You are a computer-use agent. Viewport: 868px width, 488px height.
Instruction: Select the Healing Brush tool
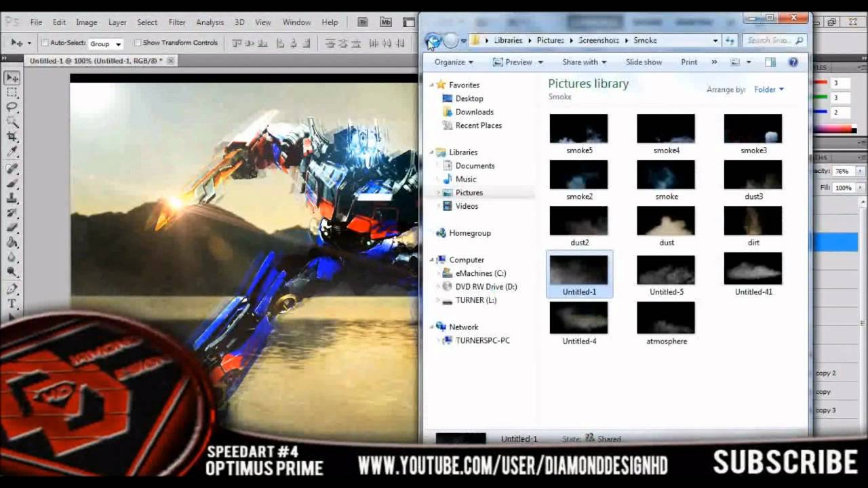[x=12, y=169]
